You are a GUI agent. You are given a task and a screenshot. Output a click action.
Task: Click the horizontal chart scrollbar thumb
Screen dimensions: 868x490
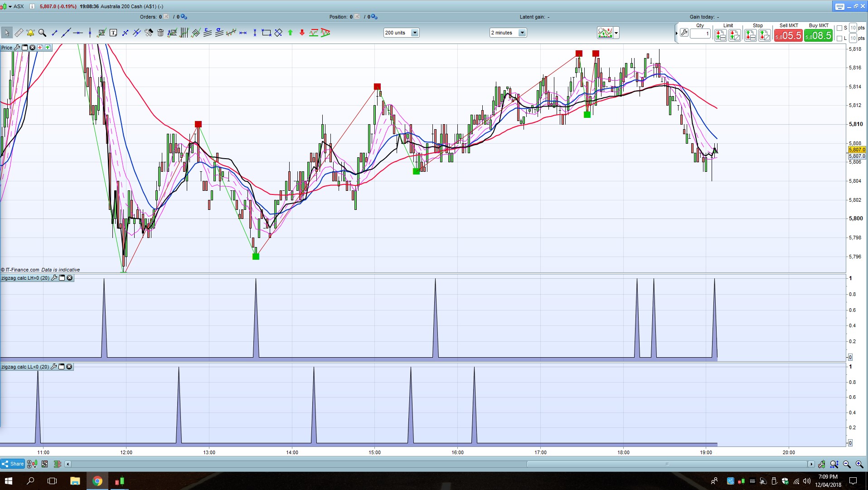click(667, 464)
